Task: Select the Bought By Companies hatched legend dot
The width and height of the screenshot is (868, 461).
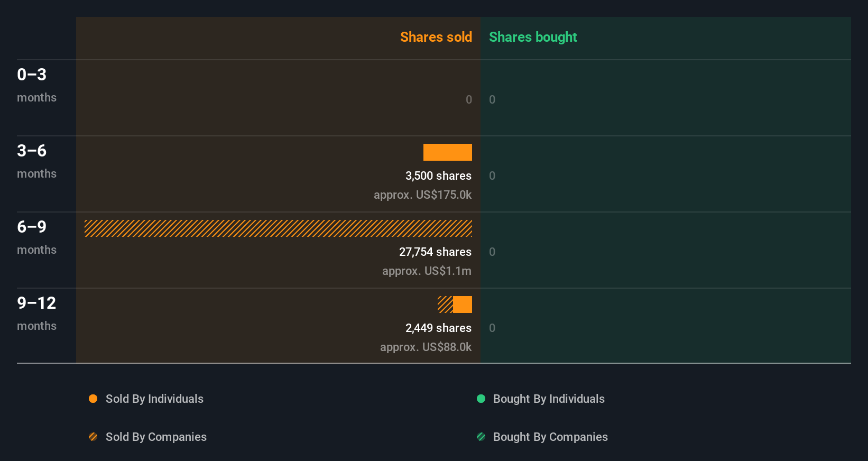Action: point(481,437)
